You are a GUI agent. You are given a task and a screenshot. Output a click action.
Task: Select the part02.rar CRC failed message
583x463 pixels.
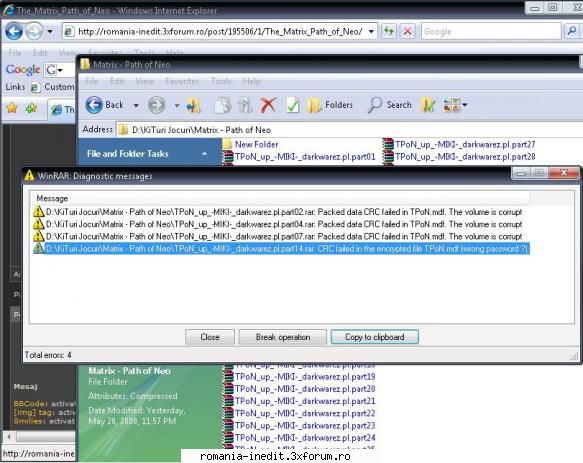click(x=278, y=212)
